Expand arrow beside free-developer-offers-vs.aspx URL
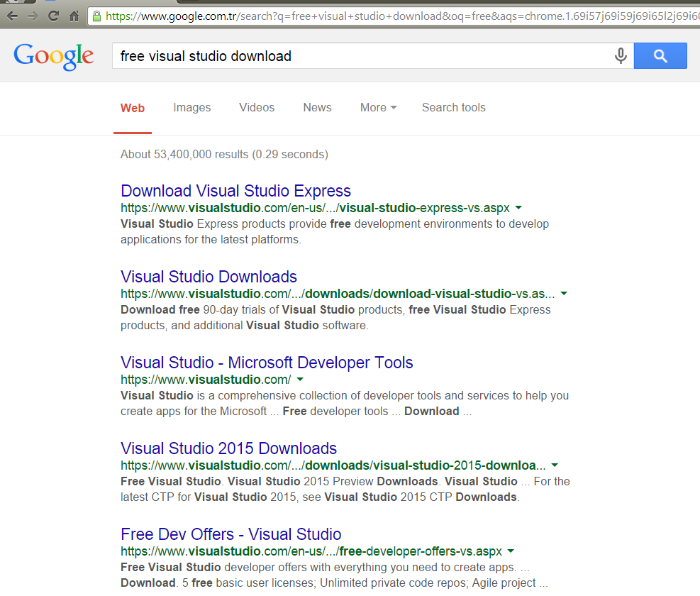 [x=511, y=551]
